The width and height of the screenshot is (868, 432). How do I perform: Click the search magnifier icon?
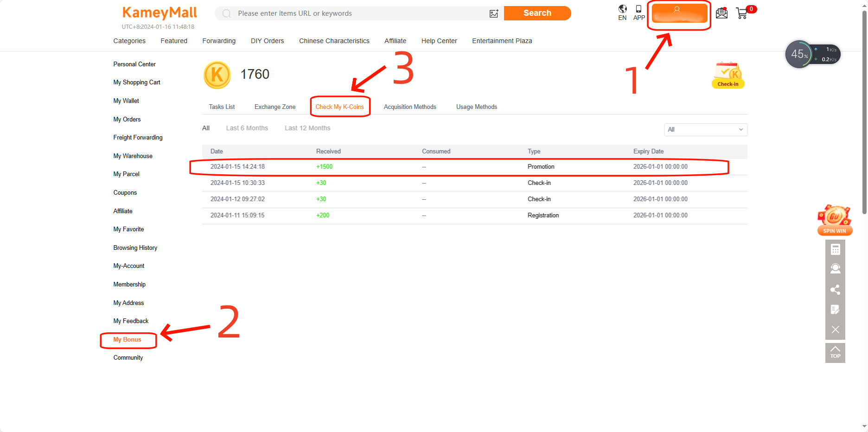click(x=227, y=13)
